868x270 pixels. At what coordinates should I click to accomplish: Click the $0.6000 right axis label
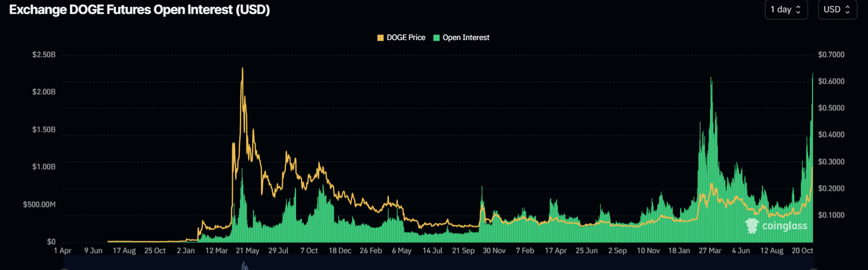[831, 81]
